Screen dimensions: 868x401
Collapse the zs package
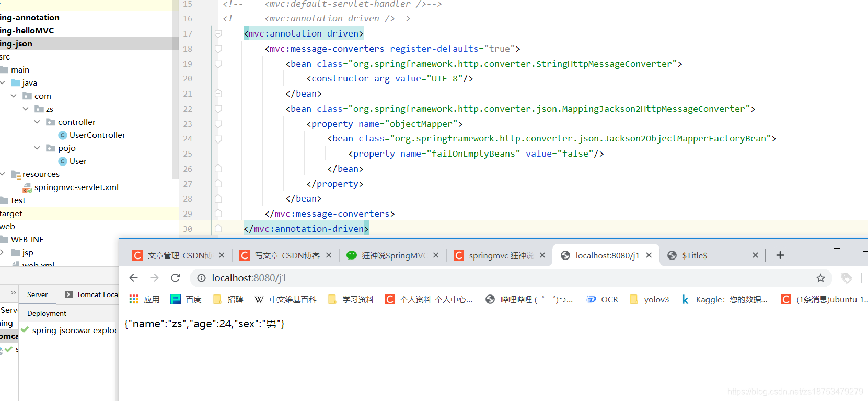26,109
